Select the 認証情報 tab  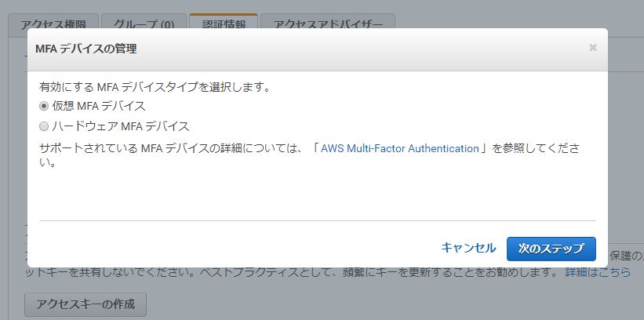click(224, 22)
